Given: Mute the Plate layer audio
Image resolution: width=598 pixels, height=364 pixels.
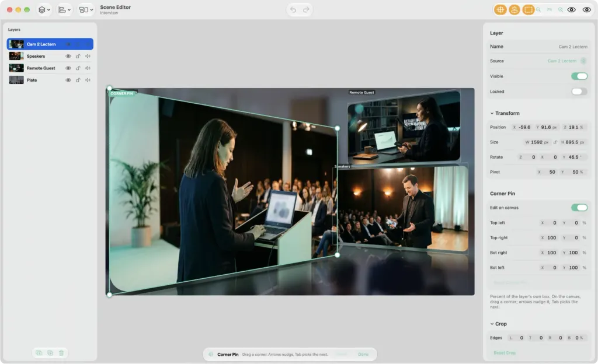Looking at the screenshot, I should (88, 80).
